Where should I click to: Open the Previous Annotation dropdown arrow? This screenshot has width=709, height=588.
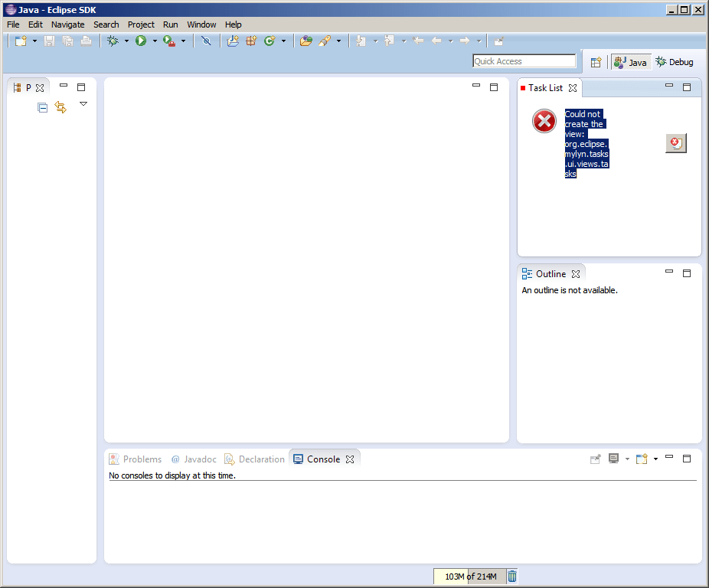pyautogui.click(x=404, y=41)
